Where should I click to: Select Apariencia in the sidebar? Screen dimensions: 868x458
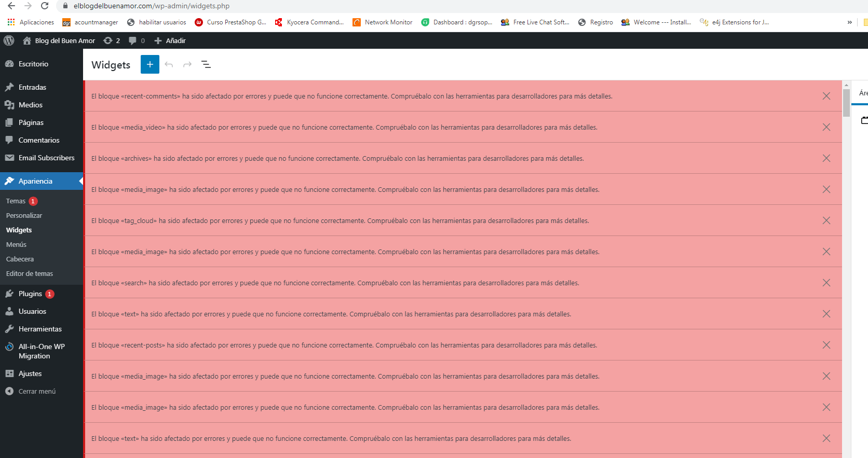pos(42,181)
